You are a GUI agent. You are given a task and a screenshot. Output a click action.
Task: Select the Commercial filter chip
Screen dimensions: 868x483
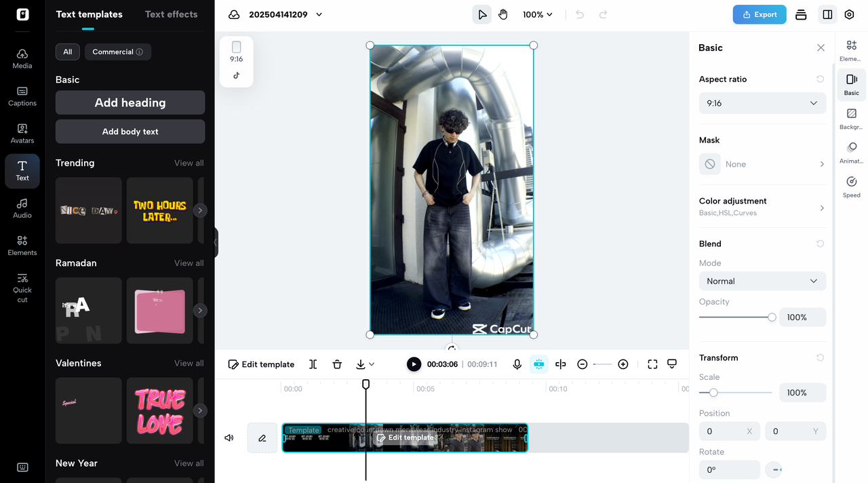coord(117,52)
